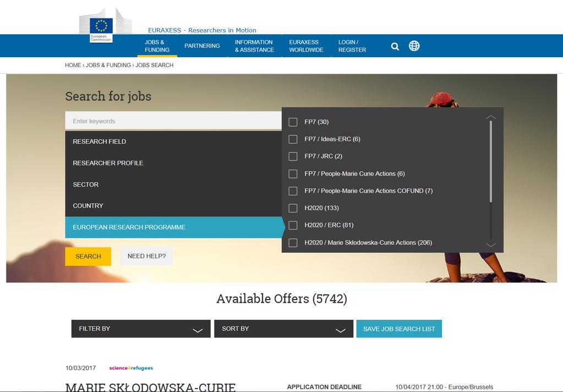This screenshot has width=563, height=392.
Task: Open the science4refugees logo link
Action: pos(131,368)
